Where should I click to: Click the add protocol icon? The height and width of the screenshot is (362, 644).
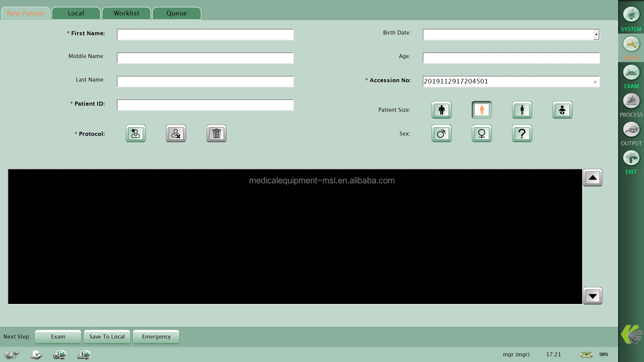click(136, 134)
